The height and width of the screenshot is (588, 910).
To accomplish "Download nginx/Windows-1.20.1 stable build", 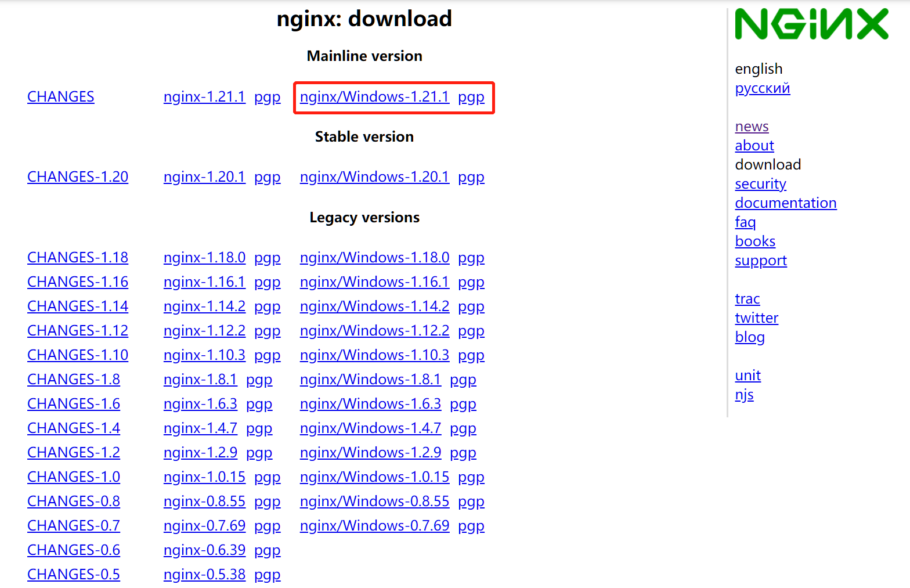I will (374, 177).
